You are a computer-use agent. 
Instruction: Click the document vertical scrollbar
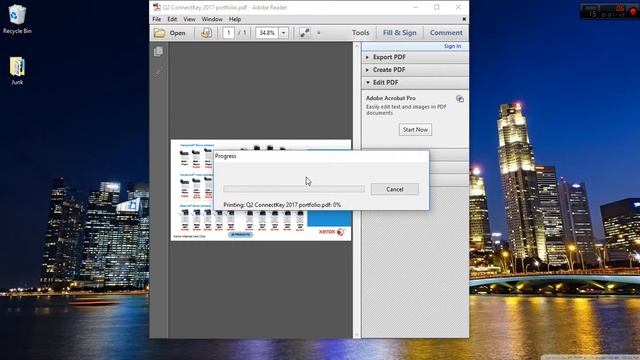pos(357,190)
